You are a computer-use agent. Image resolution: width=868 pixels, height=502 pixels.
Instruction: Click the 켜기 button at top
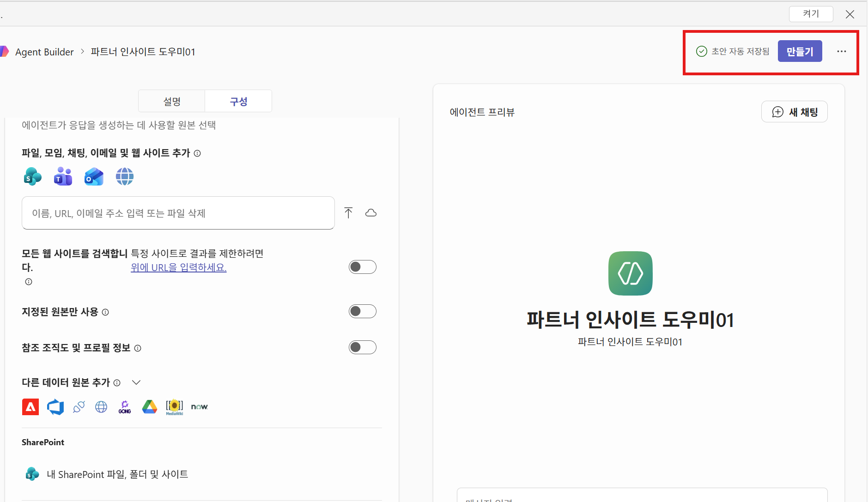pos(811,14)
